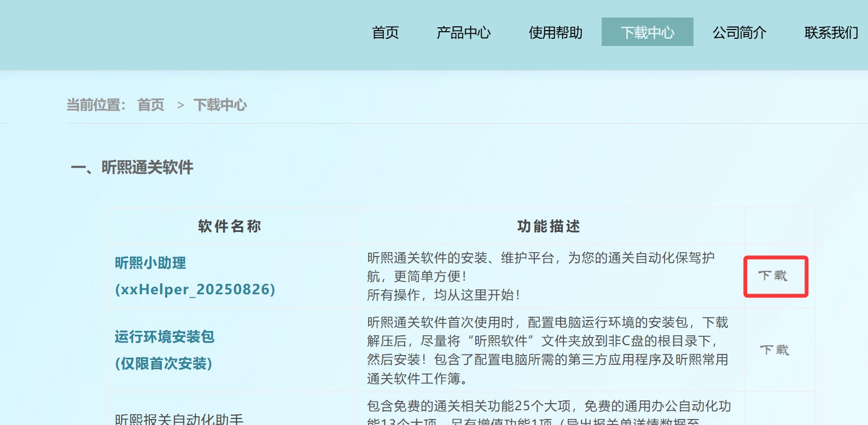Download the 运行环境安装包 via its 下载 button
Viewport: 868px width, 425px height.
click(774, 350)
